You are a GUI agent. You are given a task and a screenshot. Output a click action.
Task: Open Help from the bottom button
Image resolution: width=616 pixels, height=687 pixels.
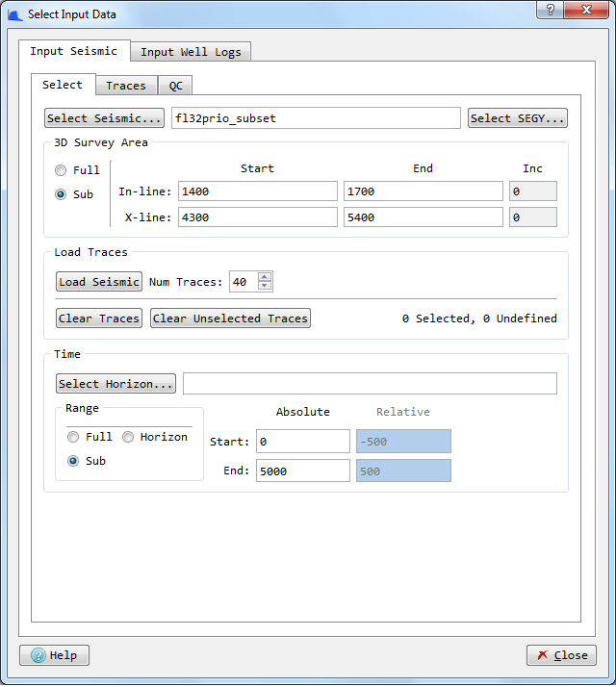click(54, 655)
